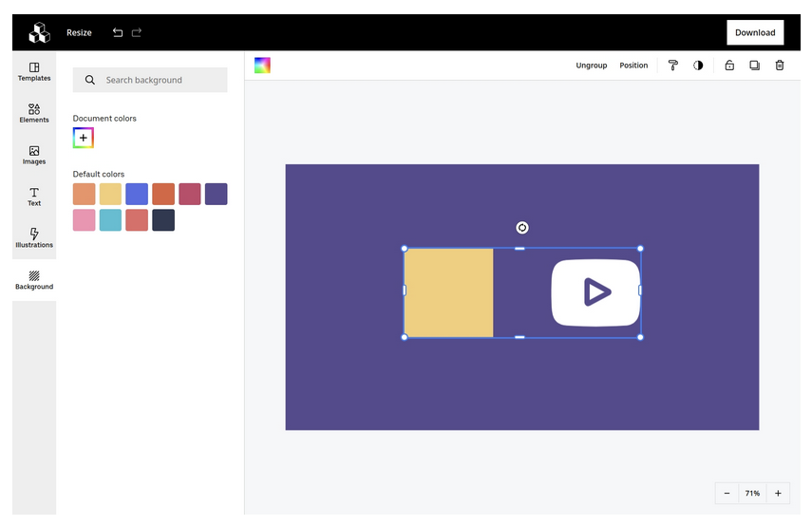Pick the teal default color swatch
Viewport: 812px width, 526px height.
[x=110, y=220]
